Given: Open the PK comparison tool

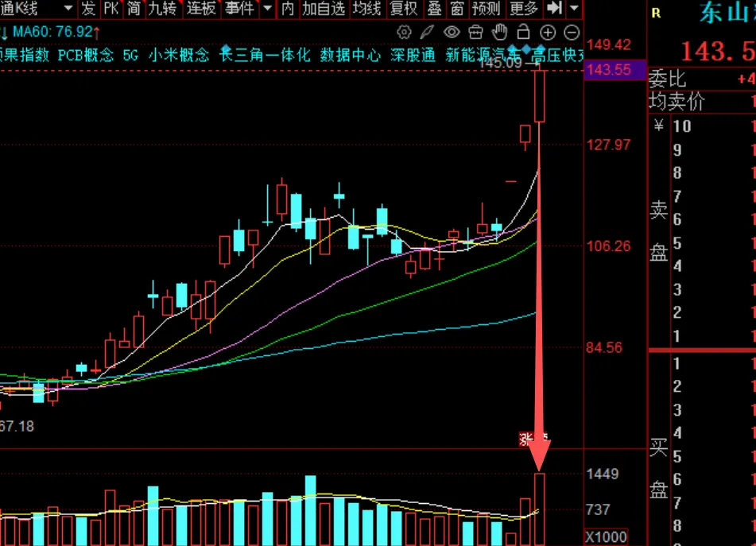Looking at the screenshot, I should coord(111,8).
